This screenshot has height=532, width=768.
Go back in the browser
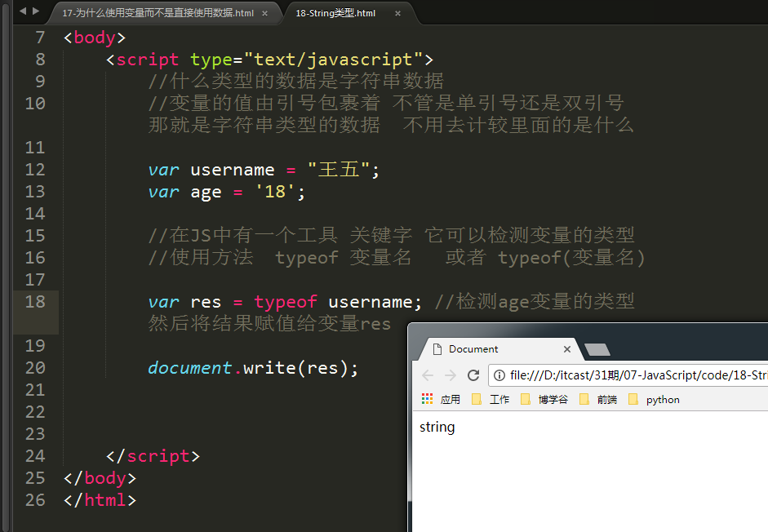coord(428,375)
